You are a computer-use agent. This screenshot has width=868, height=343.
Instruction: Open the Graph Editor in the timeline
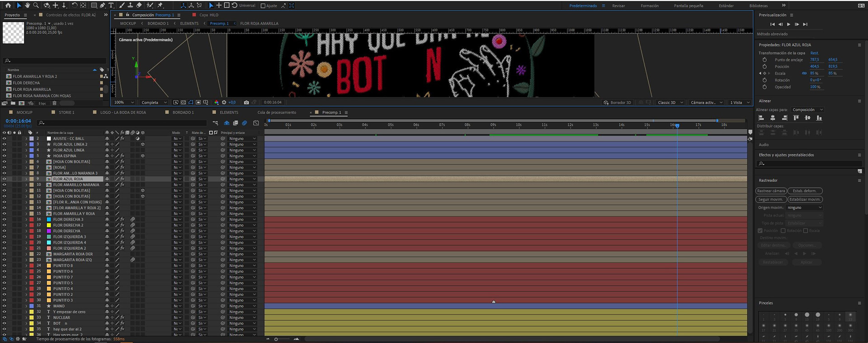256,123
